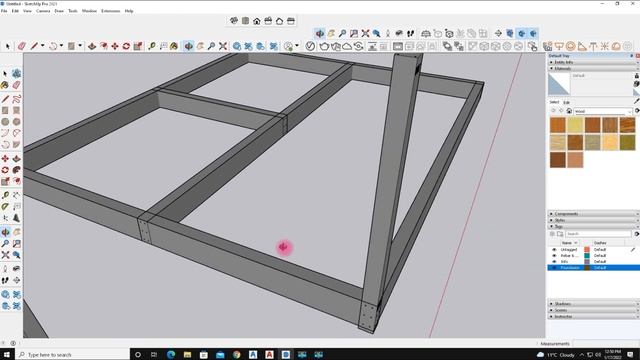Select the Push/Pull tool in left toolbar
Viewport: 640px width, 360px height.
(x=16, y=158)
